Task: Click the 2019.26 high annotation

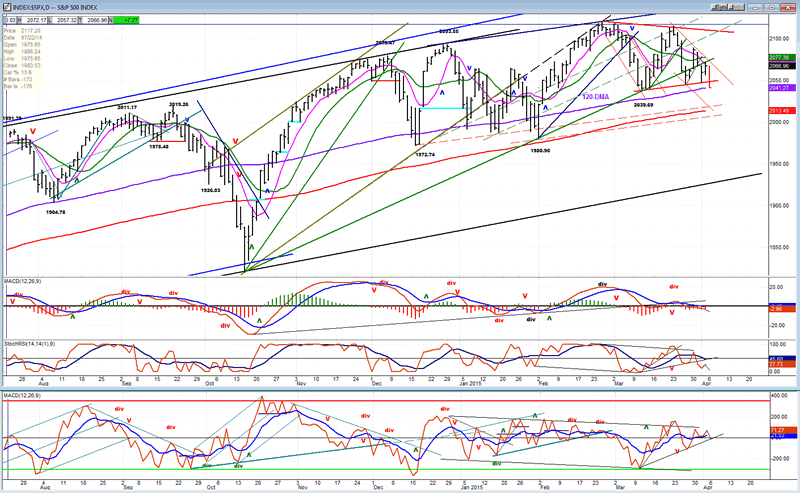Action: 179,104
